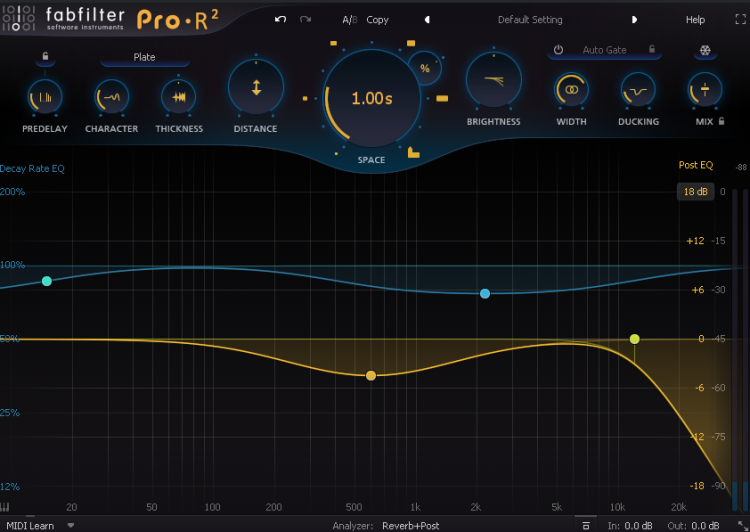
Task: Click the 200% decay scale label
Action: click(x=12, y=191)
